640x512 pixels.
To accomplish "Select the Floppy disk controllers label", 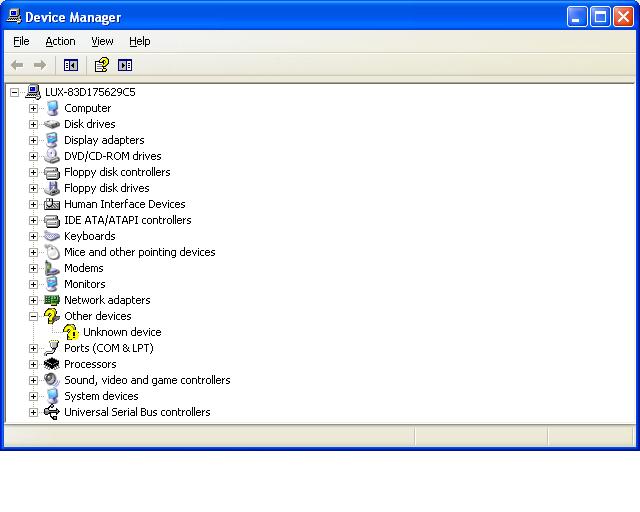I will coord(117,172).
